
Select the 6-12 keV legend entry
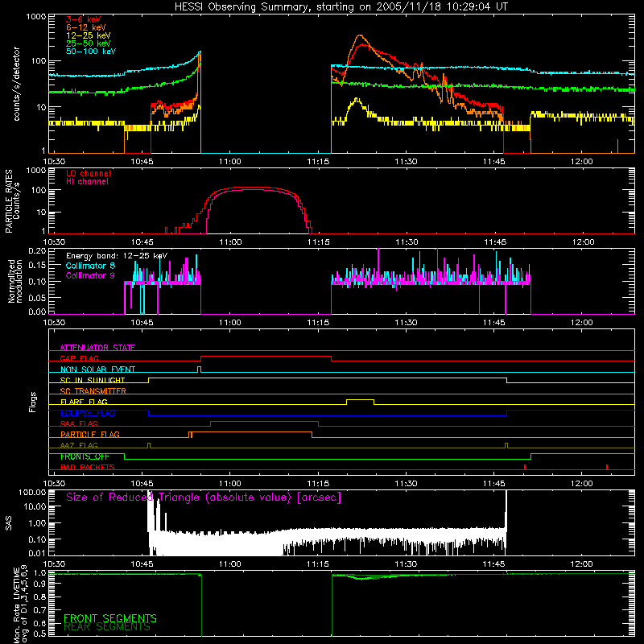(x=85, y=27)
